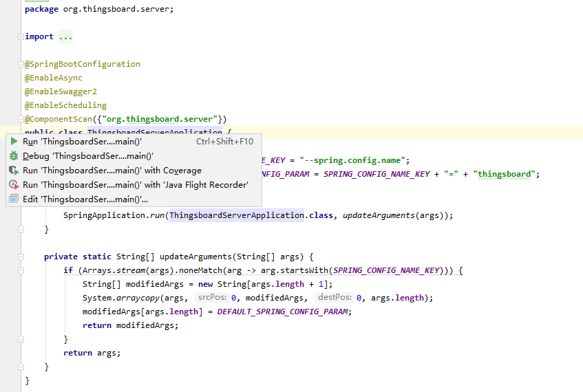Collapse the if Arrays.stream block fold marker
This screenshot has height=392, width=583.
21,270
